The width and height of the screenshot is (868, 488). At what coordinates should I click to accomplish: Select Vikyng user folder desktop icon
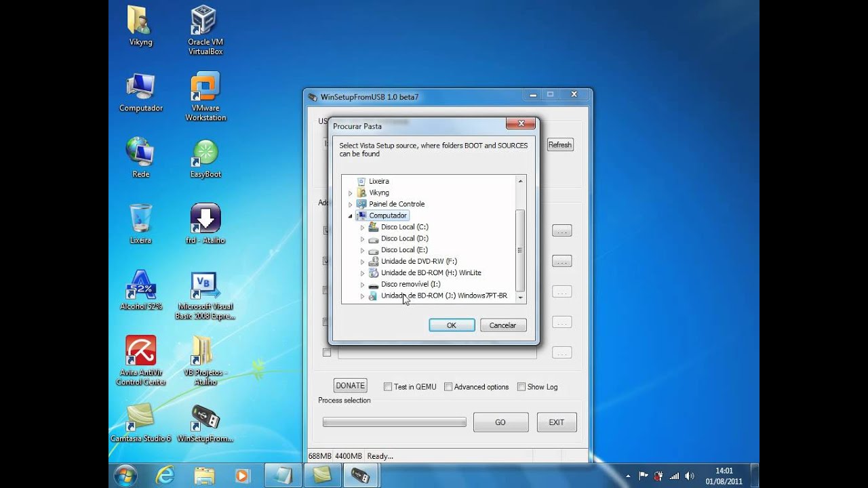click(x=140, y=26)
